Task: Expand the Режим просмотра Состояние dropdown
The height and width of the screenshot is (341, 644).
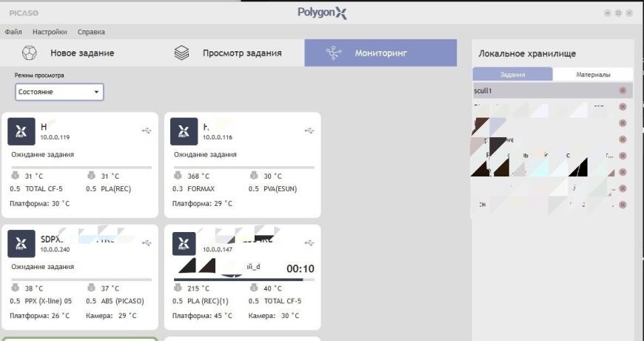Action: 59,92
